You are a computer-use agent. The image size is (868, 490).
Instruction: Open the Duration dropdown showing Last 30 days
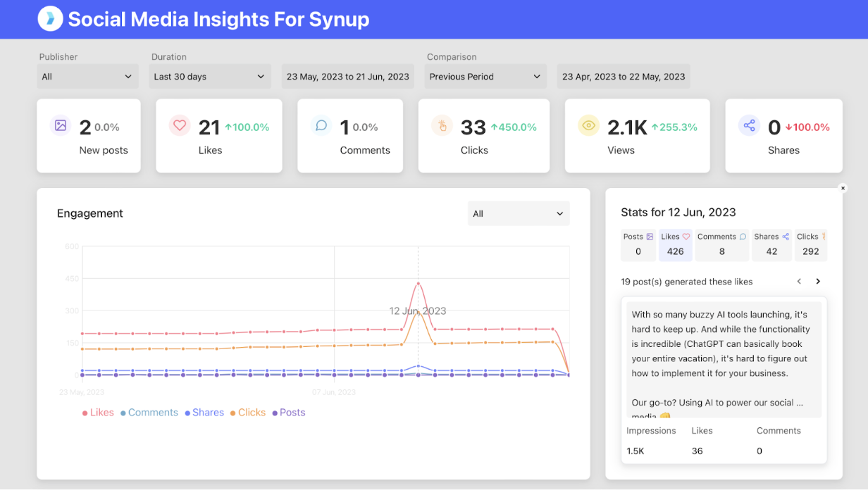210,77
